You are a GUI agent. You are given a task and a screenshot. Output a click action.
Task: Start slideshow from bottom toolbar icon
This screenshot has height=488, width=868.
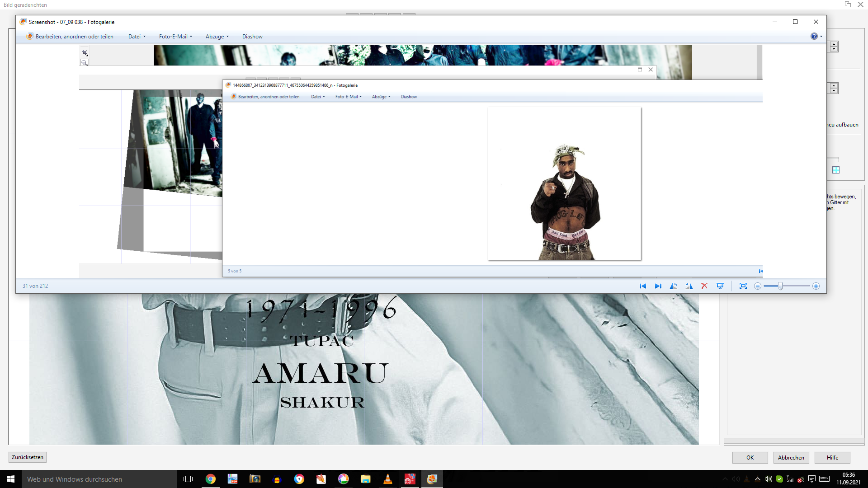point(720,286)
